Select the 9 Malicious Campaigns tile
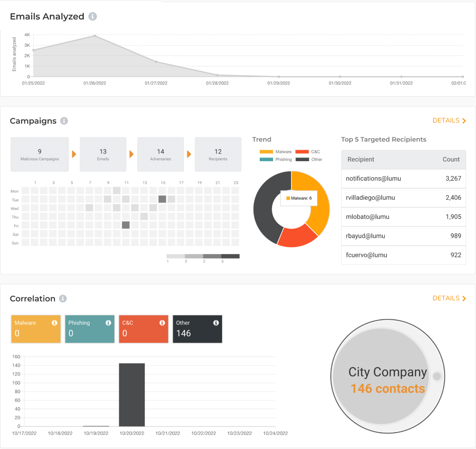Screen dimensions: 476x449 40,154
